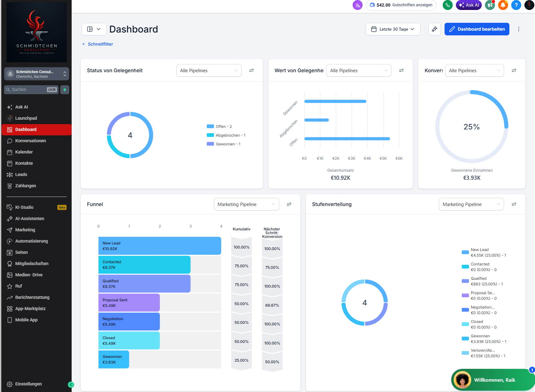Click the Einstellungen gear icon

point(10,384)
